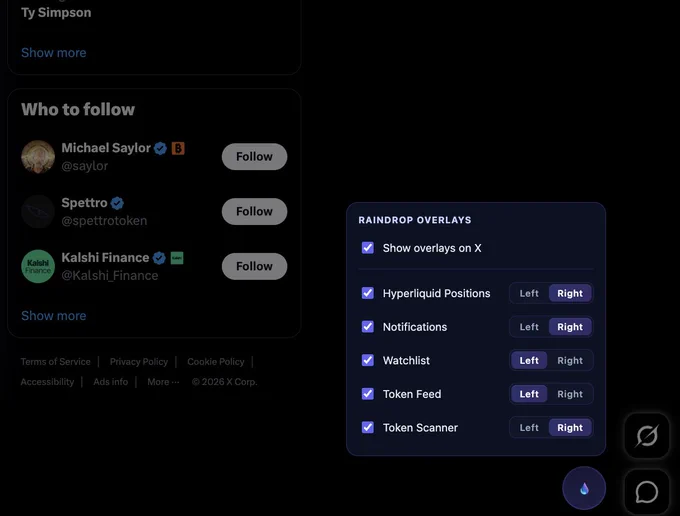Open the Michael Saylor name link
Image resolution: width=680 pixels, height=516 pixels.
click(106, 148)
